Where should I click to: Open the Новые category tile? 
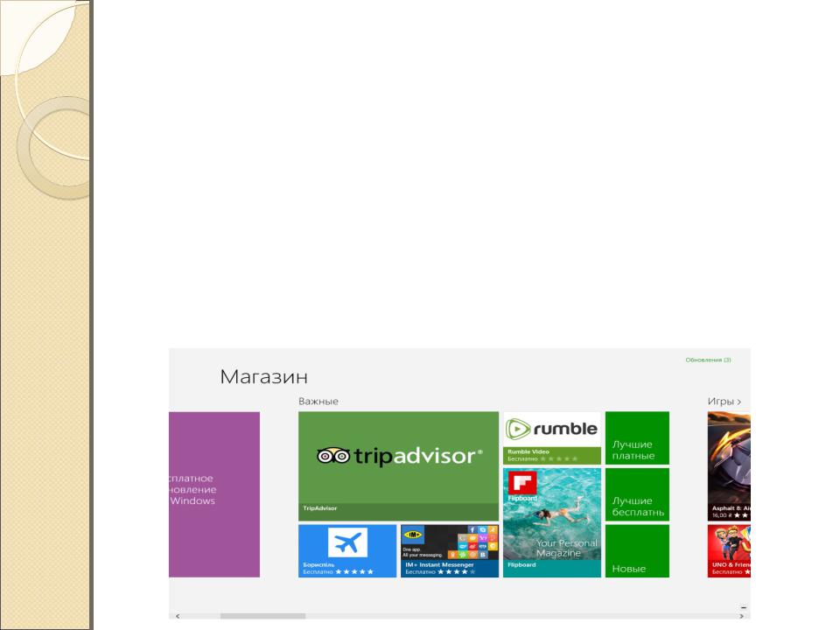[637, 550]
